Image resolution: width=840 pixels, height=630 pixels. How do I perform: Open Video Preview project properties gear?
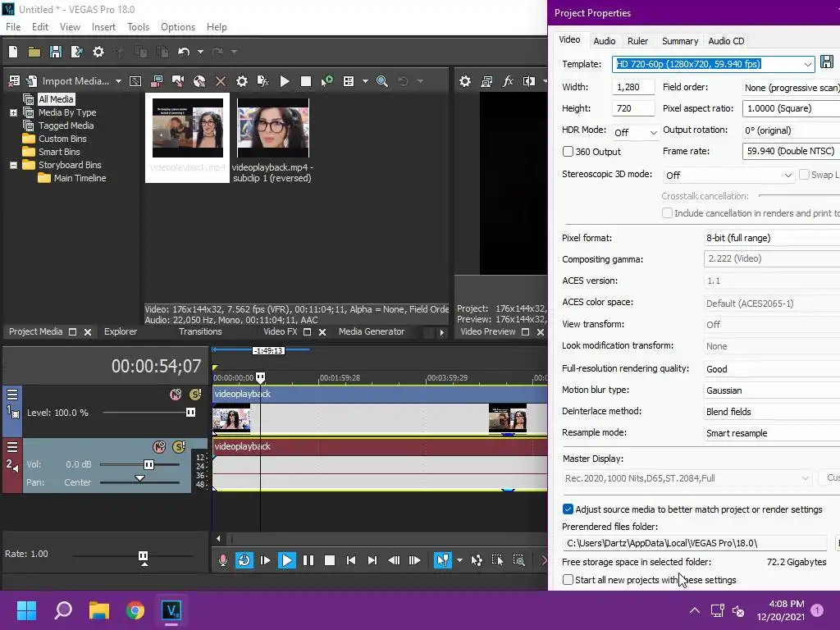coord(465,81)
